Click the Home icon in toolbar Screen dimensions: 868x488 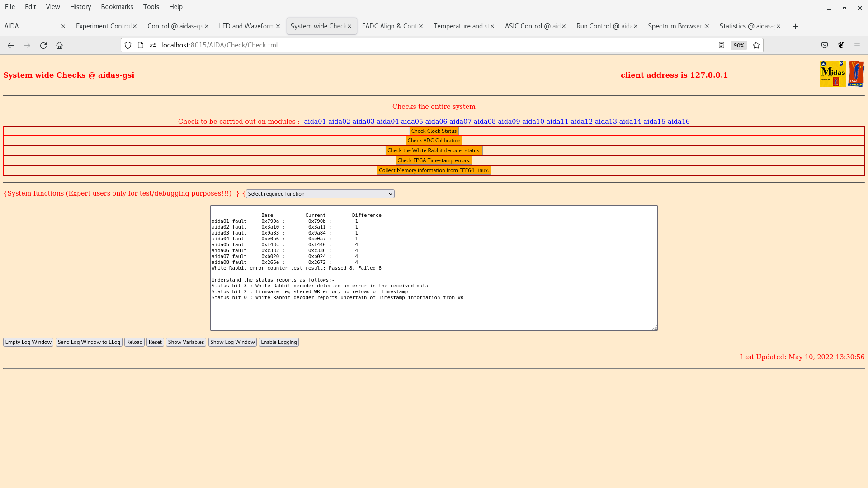(59, 45)
